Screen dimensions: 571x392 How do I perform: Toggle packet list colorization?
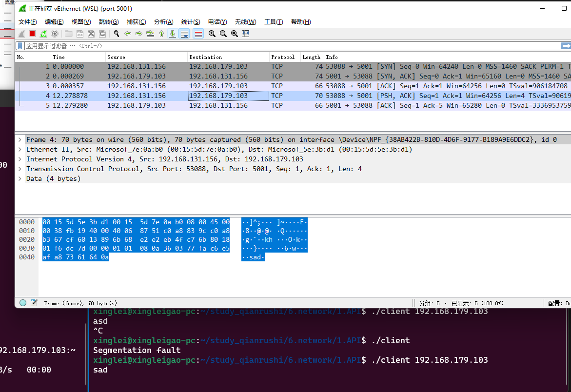click(198, 34)
